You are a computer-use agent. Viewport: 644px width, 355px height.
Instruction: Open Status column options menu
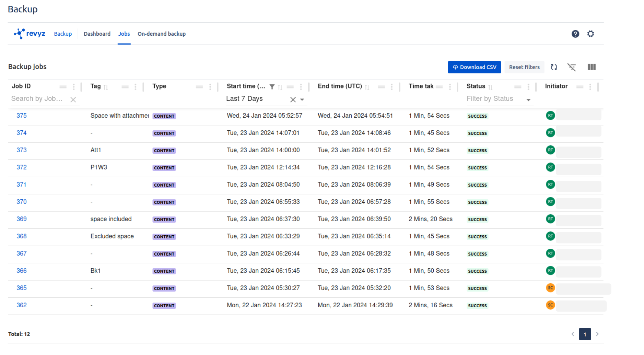pyautogui.click(x=528, y=87)
